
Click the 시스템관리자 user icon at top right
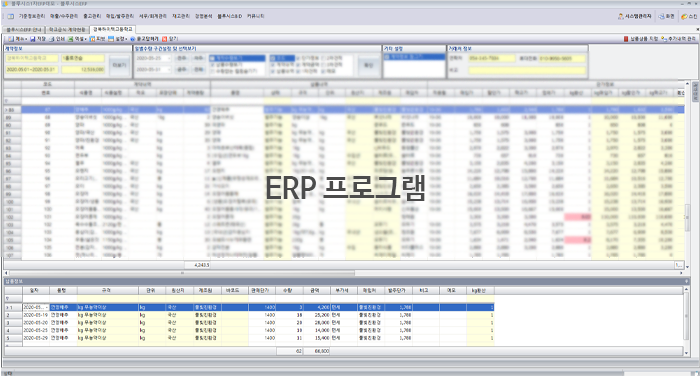pyautogui.click(x=621, y=16)
